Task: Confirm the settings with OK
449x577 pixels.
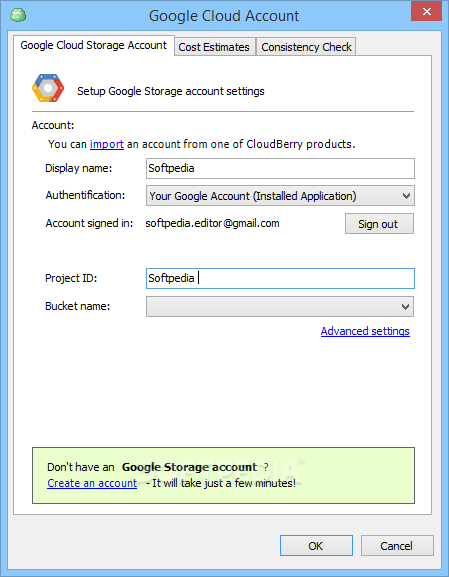Action: click(x=316, y=546)
